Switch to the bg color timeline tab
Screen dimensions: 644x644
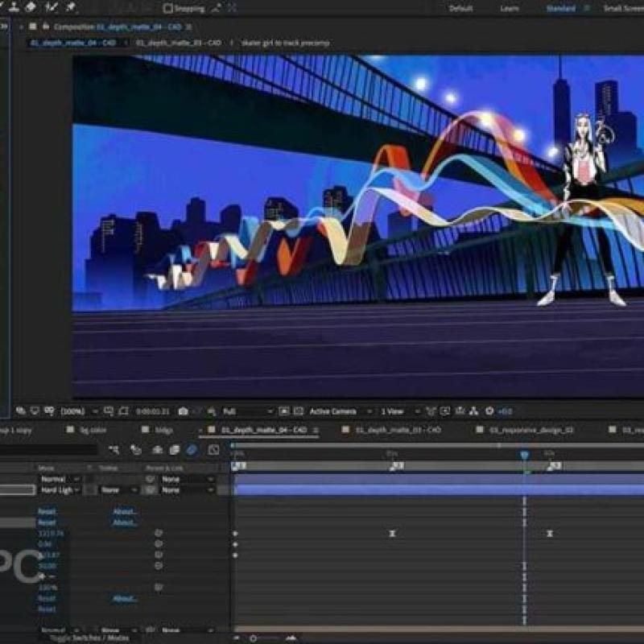pos(93,430)
